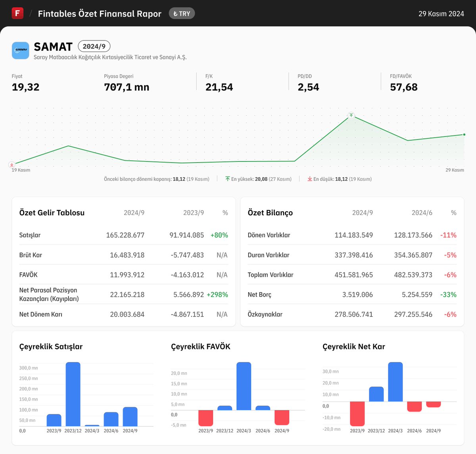Click the lowest price marker on chart

click(12, 165)
